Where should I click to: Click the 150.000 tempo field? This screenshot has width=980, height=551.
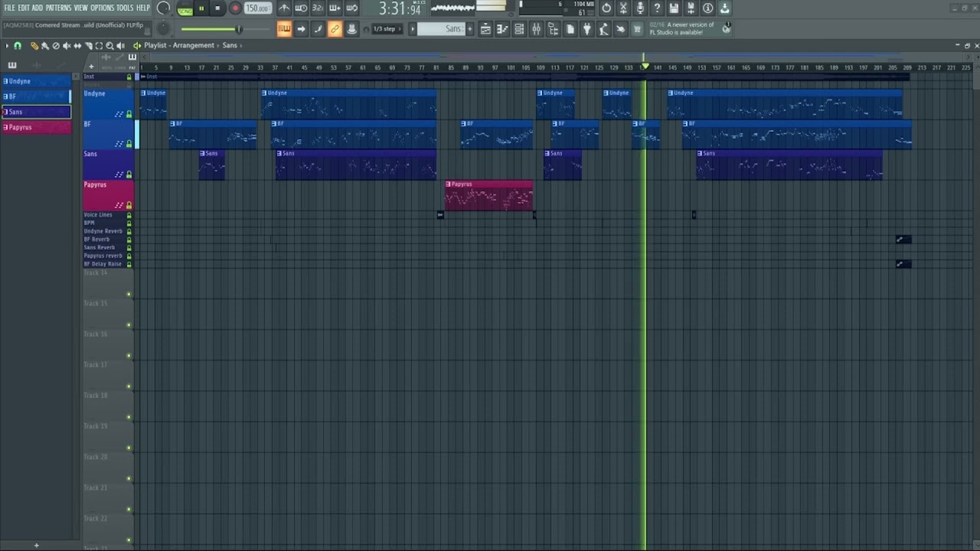pos(258,8)
